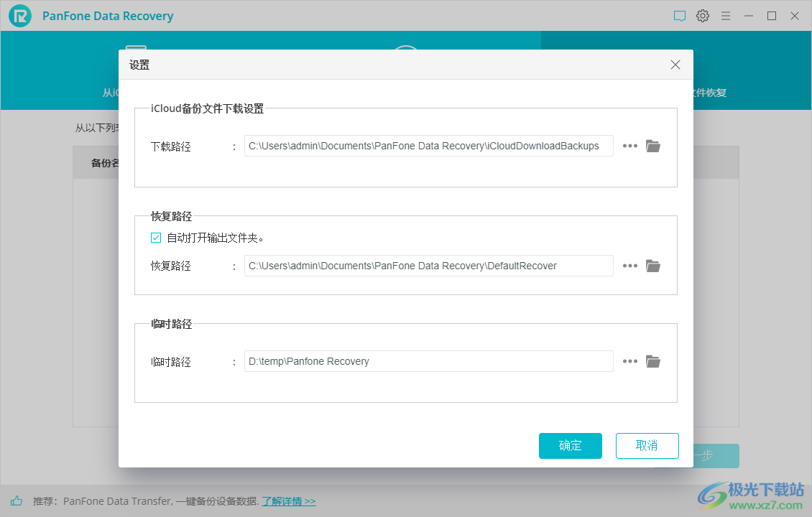
Task: Click the 设置 dialog title text
Action: pos(139,65)
